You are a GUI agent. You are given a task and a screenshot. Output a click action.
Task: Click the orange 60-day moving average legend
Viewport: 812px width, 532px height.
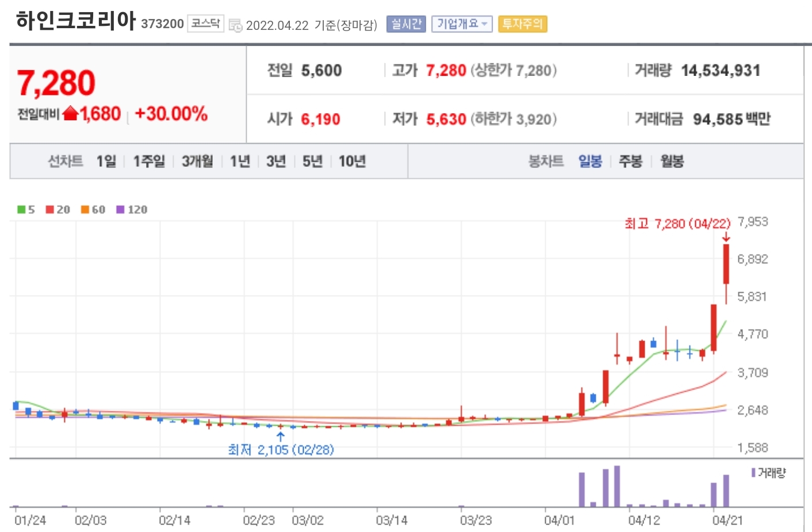[x=93, y=210]
